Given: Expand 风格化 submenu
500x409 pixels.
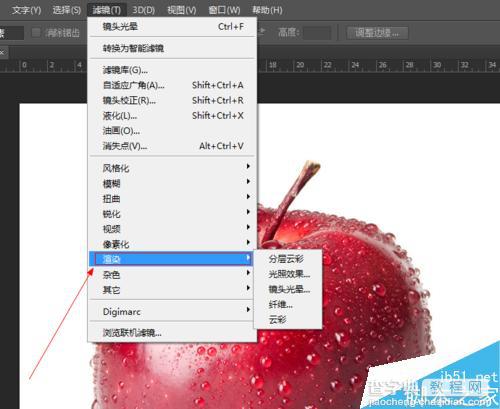Looking at the screenshot, I should [173, 168].
